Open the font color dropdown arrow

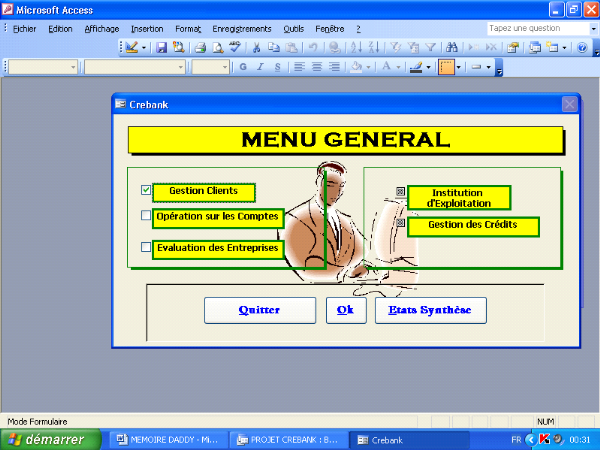(x=398, y=67)
